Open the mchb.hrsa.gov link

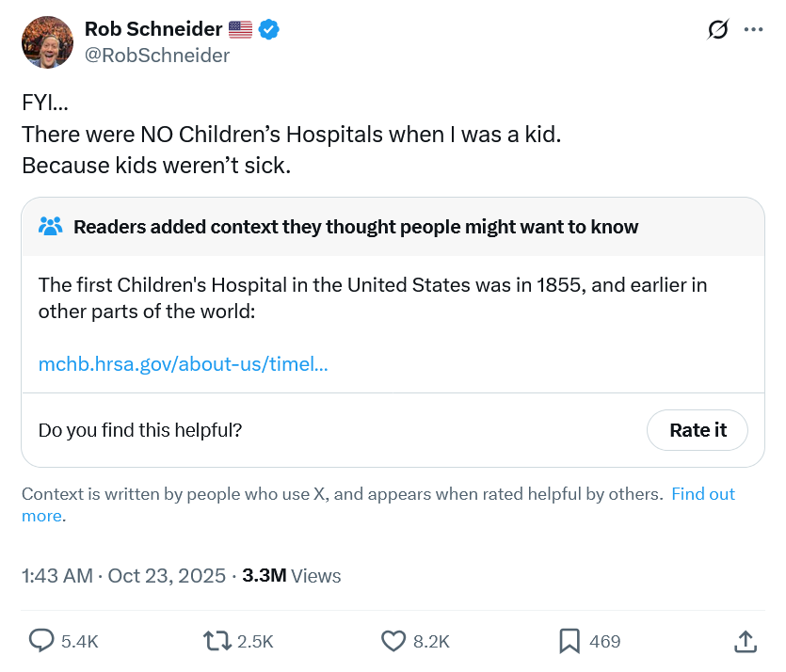(184, 363)
